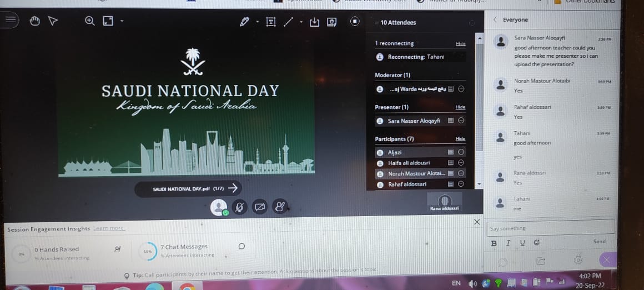Toggle the video camera button
Image resolution: width=644 pixels, height=290 pixels.
[x=259, y=207]
